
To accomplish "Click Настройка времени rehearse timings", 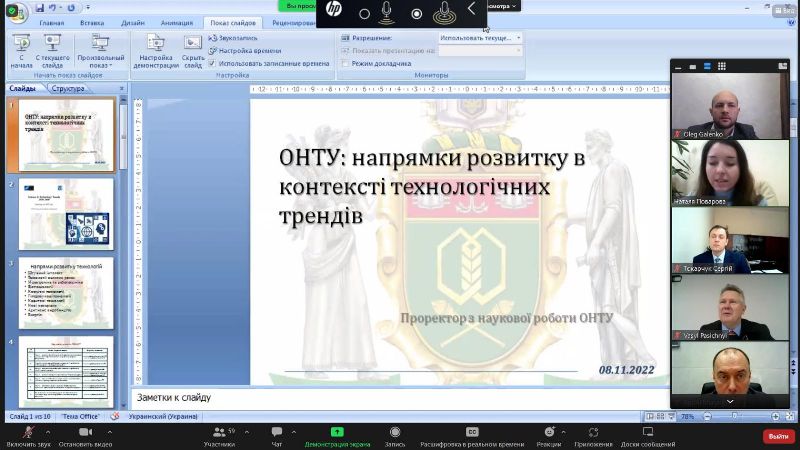I will click(x=245, y=51).
